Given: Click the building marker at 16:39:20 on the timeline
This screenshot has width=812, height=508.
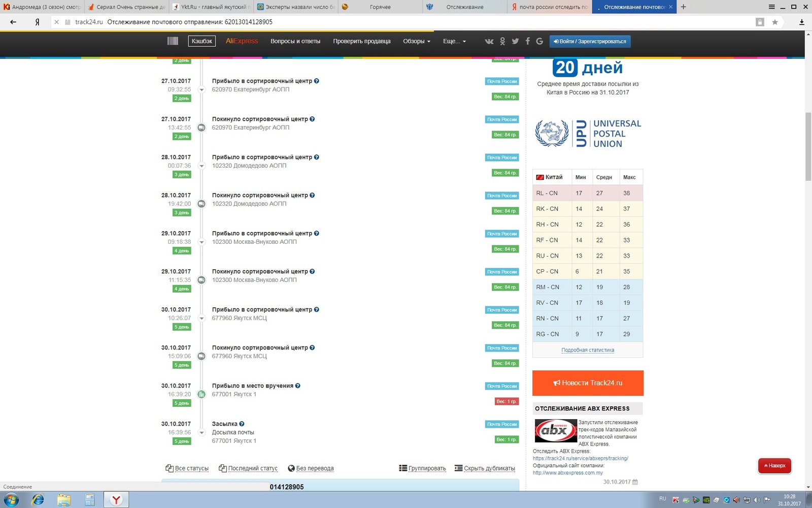Looking at the screenshot, I should pos(201,394).
